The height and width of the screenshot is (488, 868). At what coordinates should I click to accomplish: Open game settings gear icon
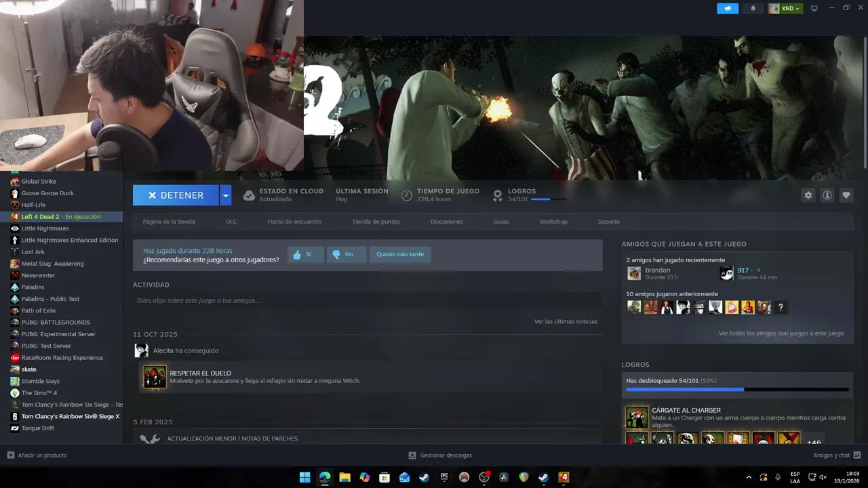click(808, 195)
